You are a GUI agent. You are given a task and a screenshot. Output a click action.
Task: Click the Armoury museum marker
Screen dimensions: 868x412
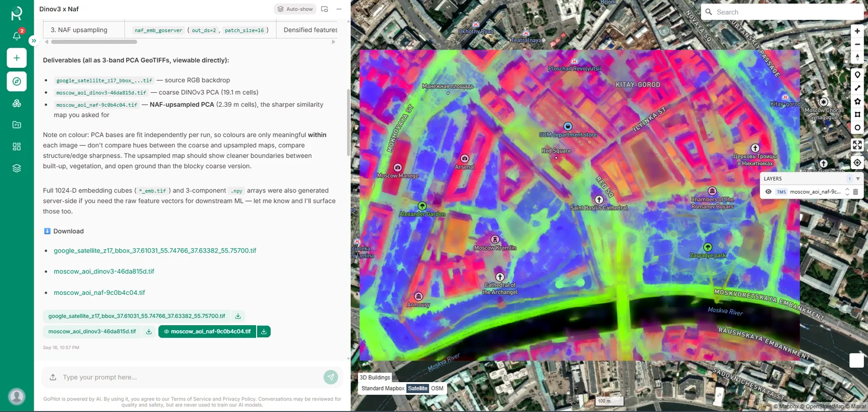coord(418,297)
